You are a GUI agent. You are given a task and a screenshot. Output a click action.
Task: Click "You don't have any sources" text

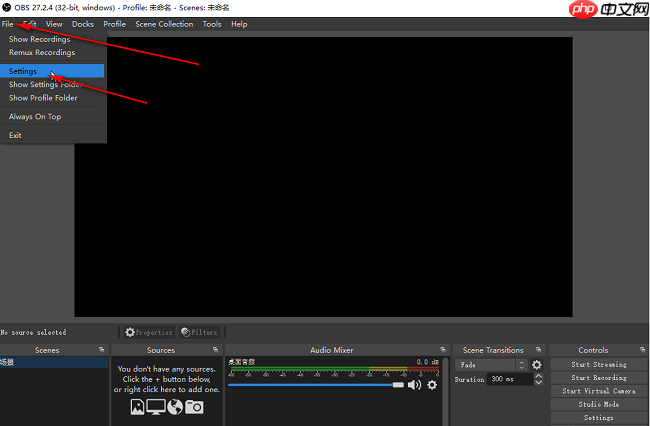coord(166,369)
